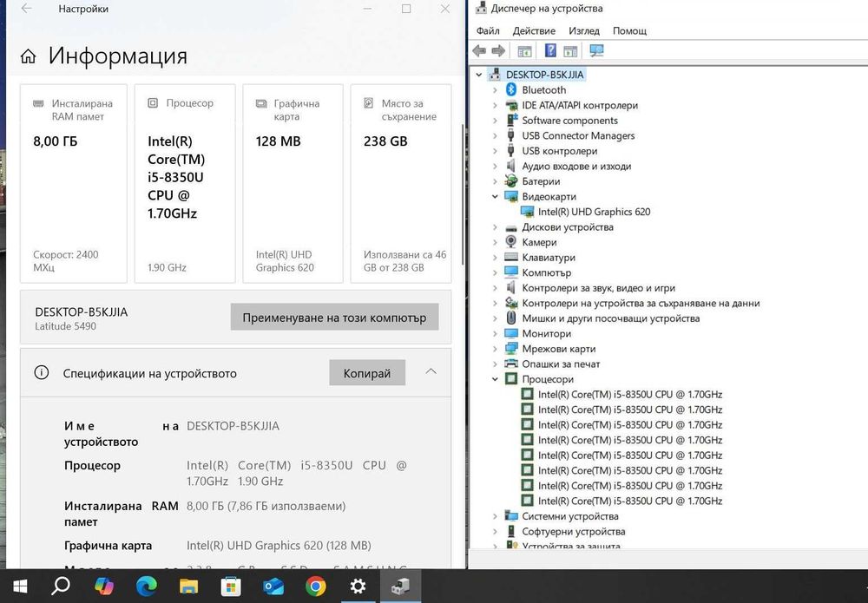
Task: Select Контролери на устройства за съхраняване на данни
Action: [641, 303]
